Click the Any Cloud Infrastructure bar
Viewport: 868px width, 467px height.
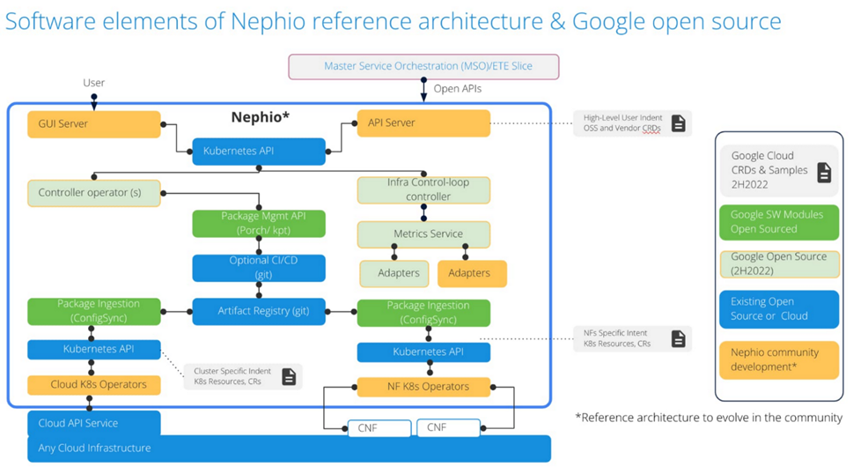[289, 448]
